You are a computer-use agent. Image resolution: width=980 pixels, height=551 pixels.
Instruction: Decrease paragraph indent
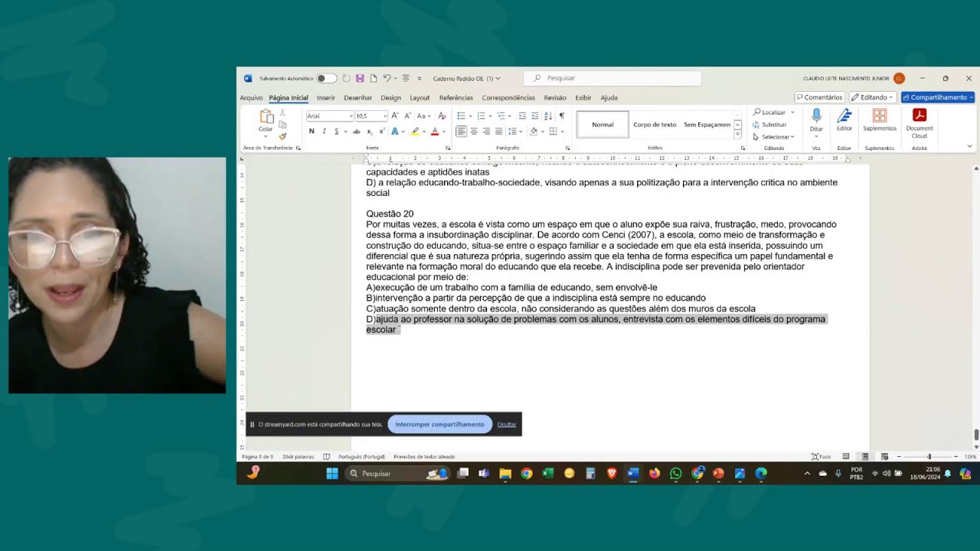point(522,116)
